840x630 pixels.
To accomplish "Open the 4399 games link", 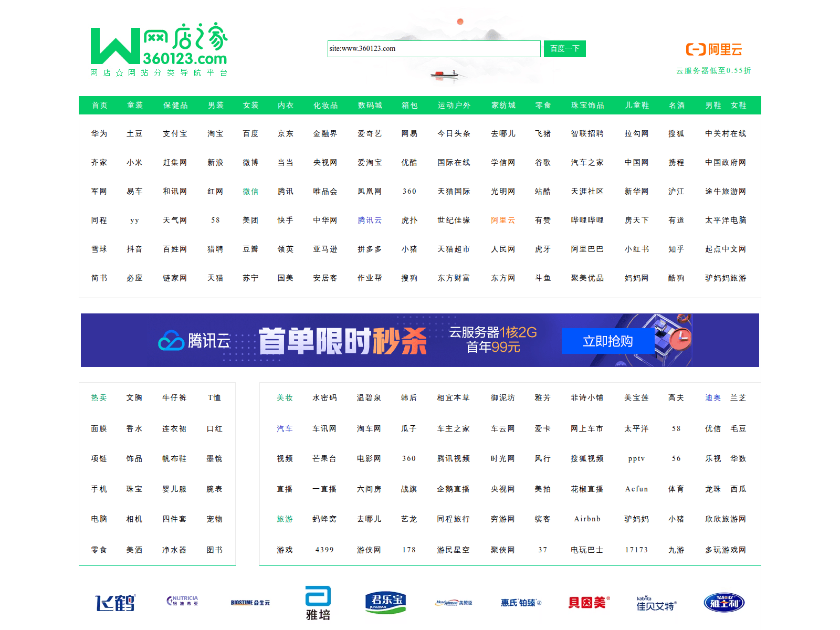I will (x=324, y=550).
